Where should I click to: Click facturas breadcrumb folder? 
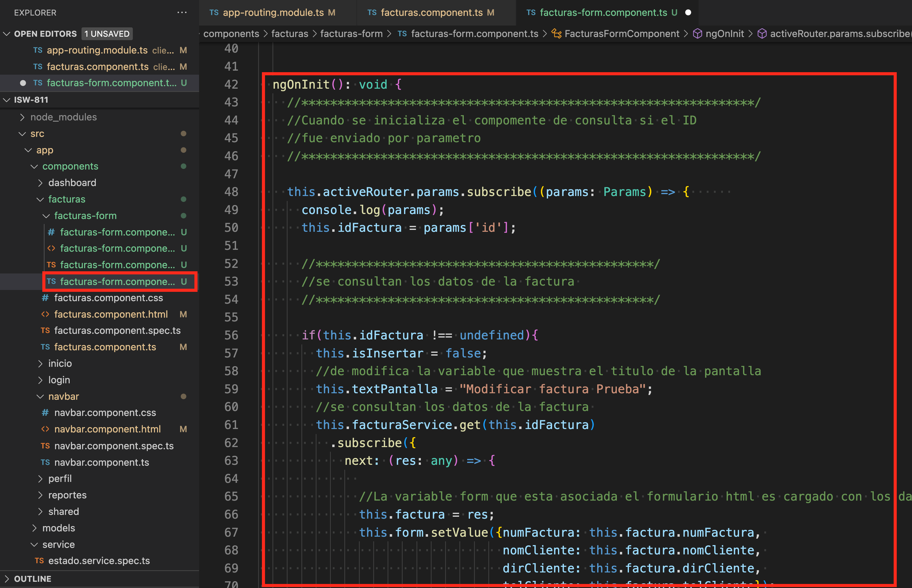pyautogui.click(x=289, y=34)
